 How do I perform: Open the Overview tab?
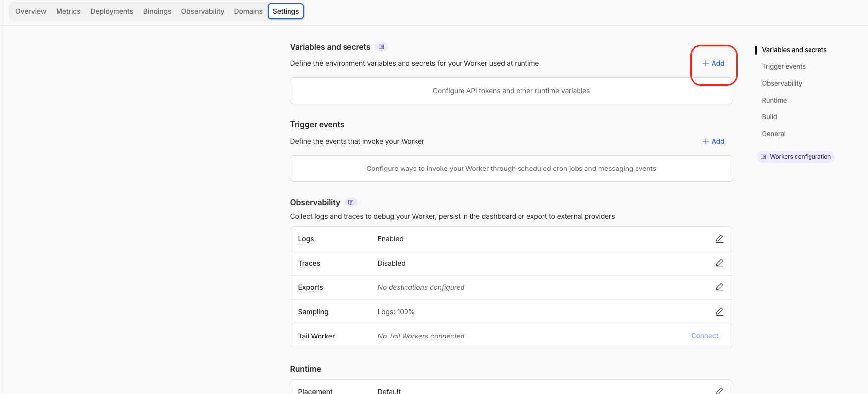(31, 11)
